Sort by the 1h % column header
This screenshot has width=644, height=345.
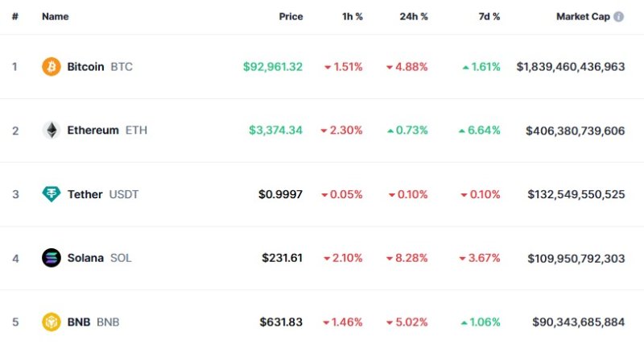pos(351,17)
